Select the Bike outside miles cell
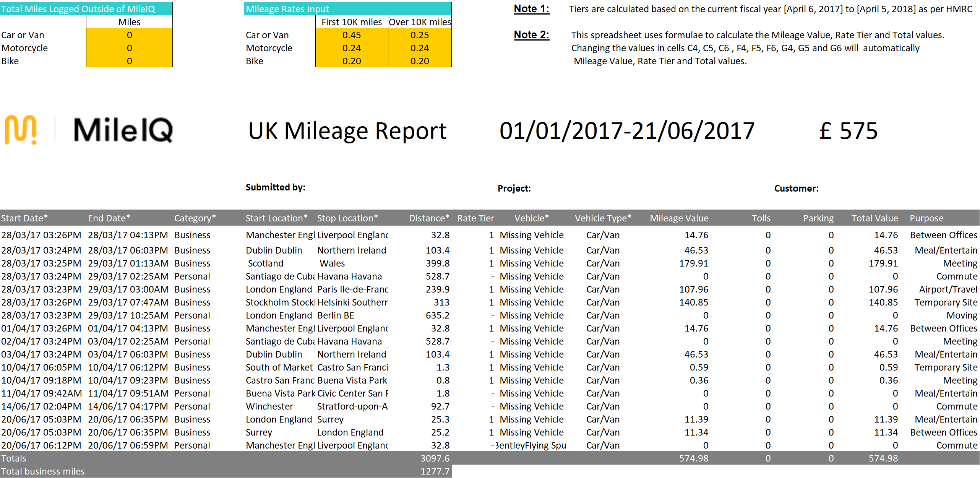 129,61
